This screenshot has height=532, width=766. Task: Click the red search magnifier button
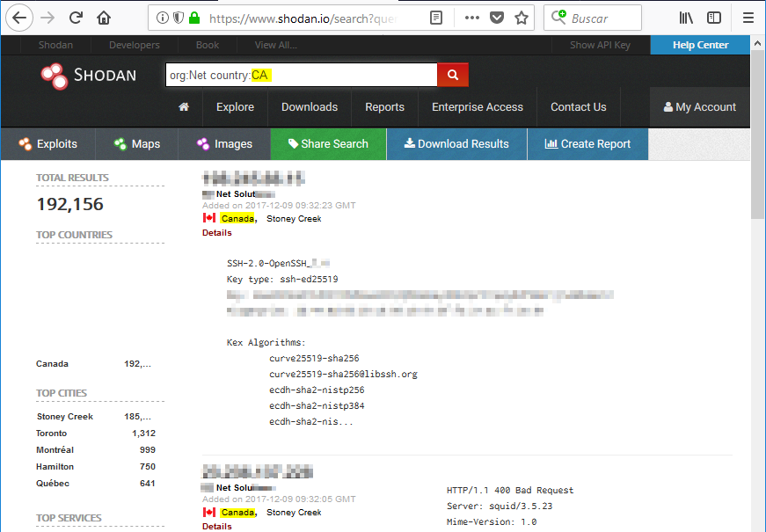(x=453, y=75)
